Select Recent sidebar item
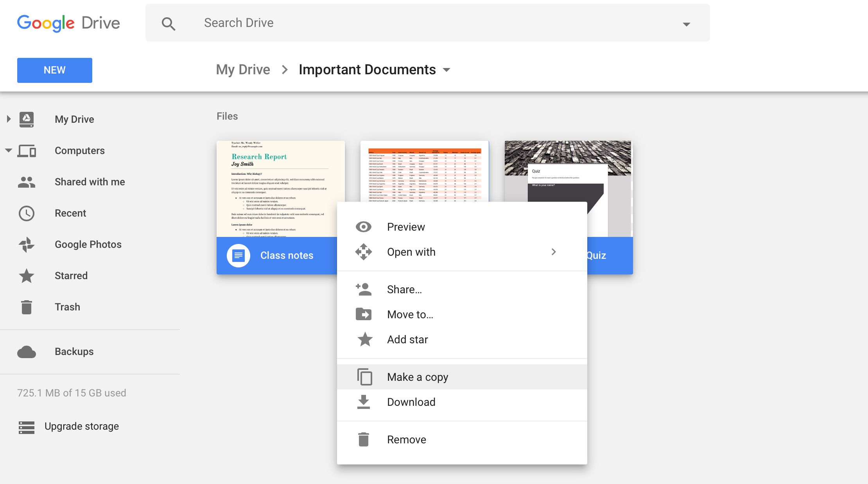Screen dimensions: 868x484 (70, 213)
